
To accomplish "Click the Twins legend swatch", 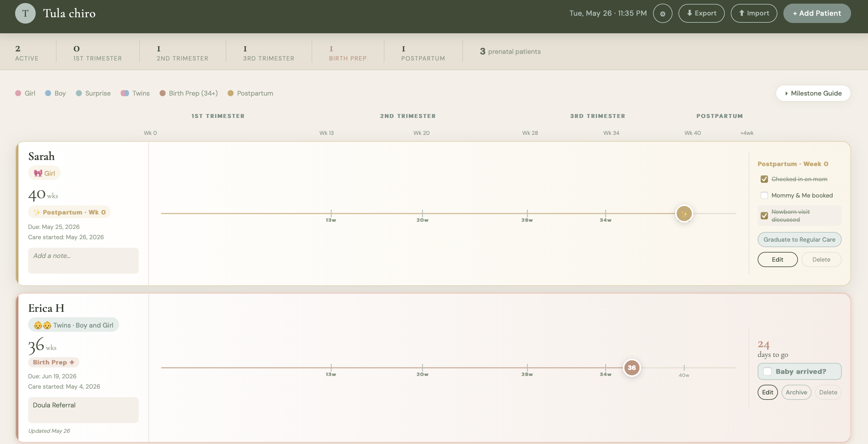I will click(x=125, y=93).
